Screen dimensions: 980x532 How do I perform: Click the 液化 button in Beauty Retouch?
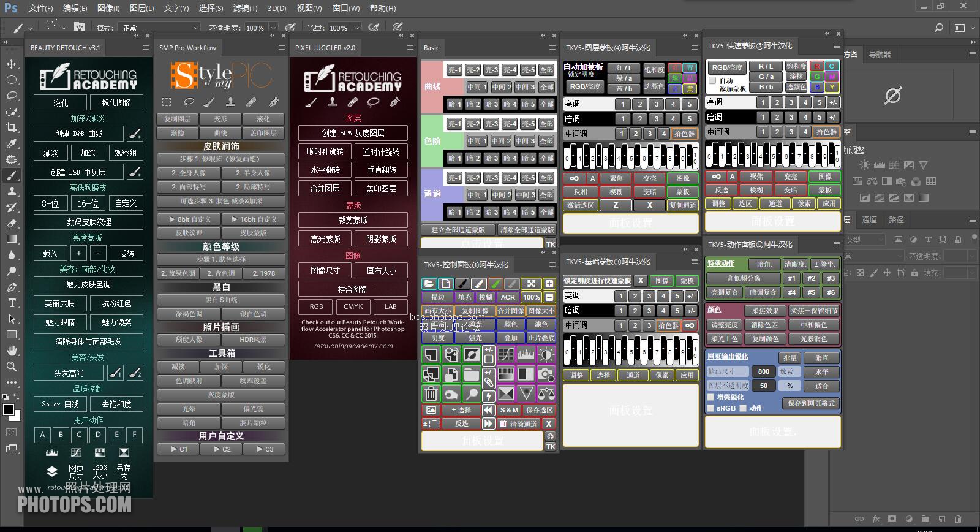61,102
